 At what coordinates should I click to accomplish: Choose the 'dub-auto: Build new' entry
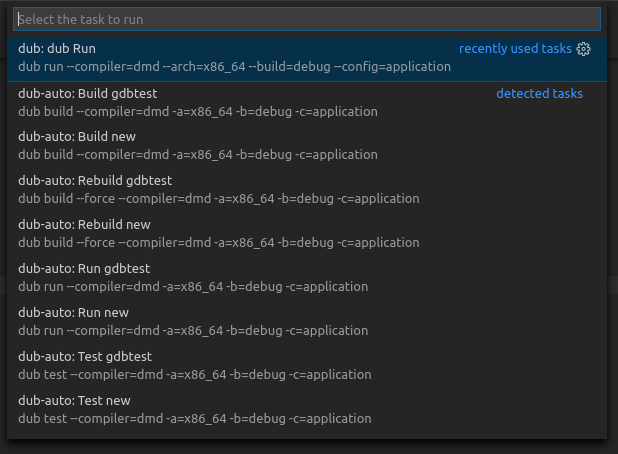[77, 137]
